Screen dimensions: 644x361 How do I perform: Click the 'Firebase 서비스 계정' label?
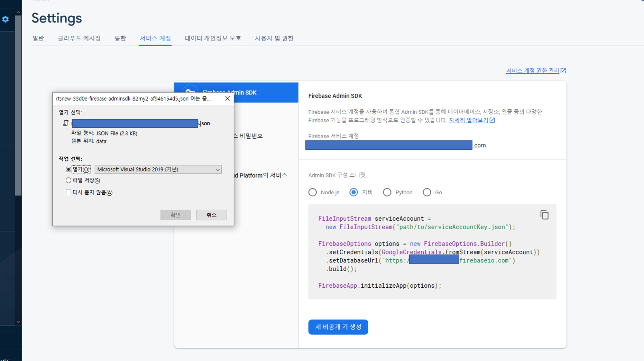click(x=333, y=136)
